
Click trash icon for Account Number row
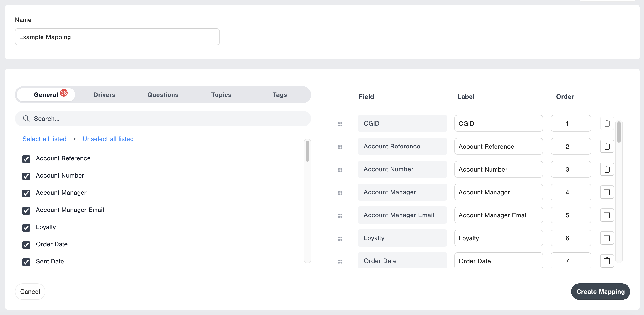(x=607, y=169)
